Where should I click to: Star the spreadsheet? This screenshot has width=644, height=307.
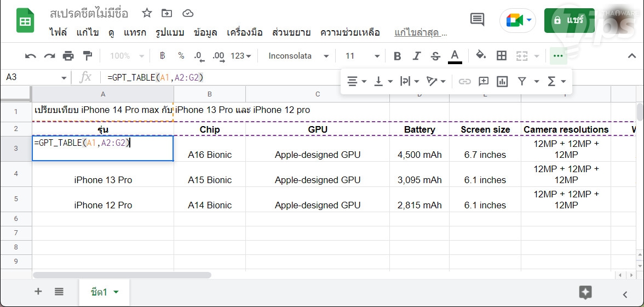[x=147, y=13]
